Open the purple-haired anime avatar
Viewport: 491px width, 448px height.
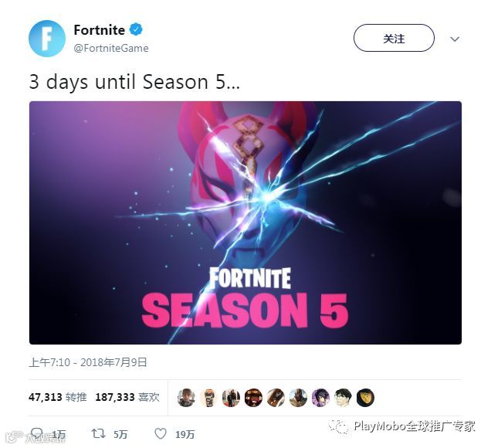320,398
